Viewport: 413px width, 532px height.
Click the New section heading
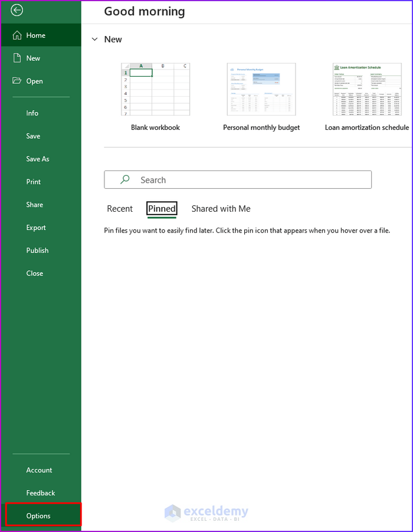pos(113,40)
